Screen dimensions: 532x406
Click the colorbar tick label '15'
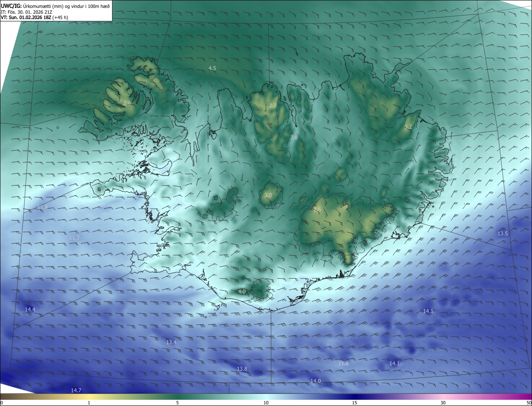355,403
